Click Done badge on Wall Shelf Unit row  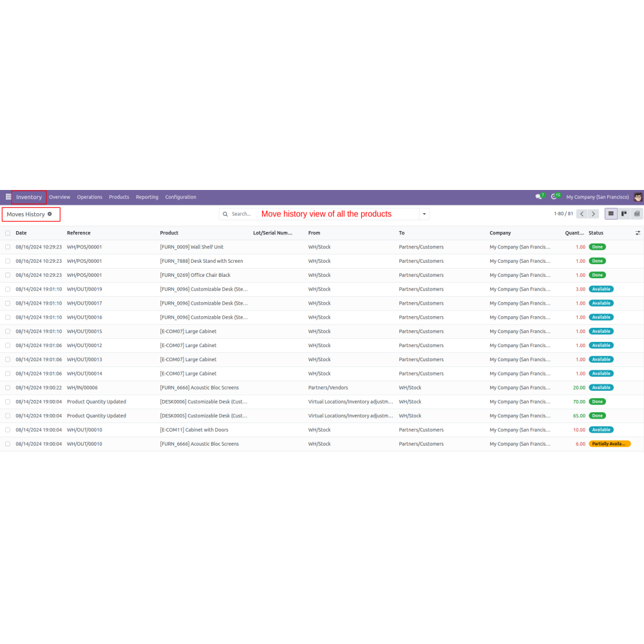(597, 247)
